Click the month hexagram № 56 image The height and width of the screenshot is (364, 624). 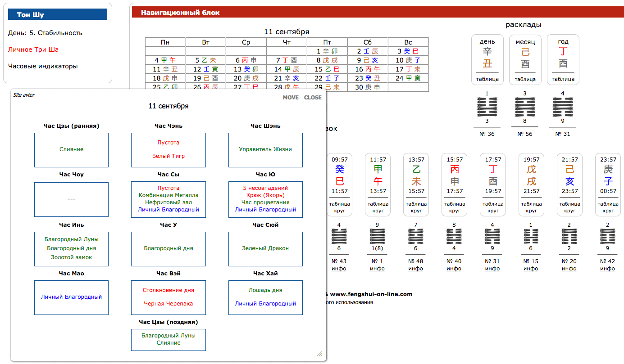pyautogui.click(x=525, y=107)
